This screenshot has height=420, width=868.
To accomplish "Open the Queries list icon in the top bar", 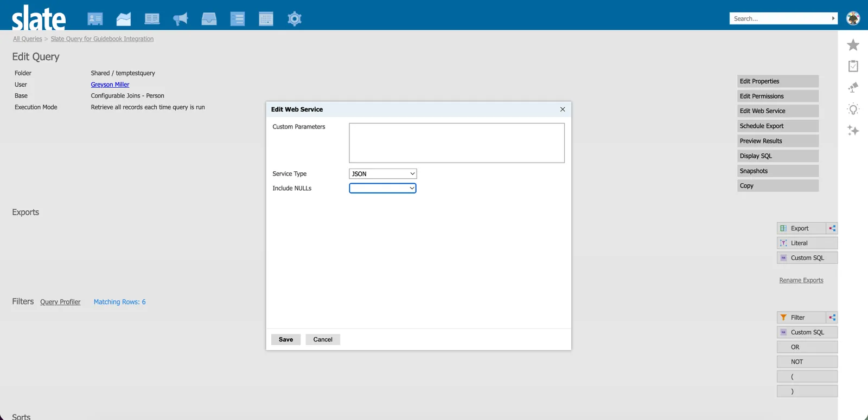I will pos(238,19).
